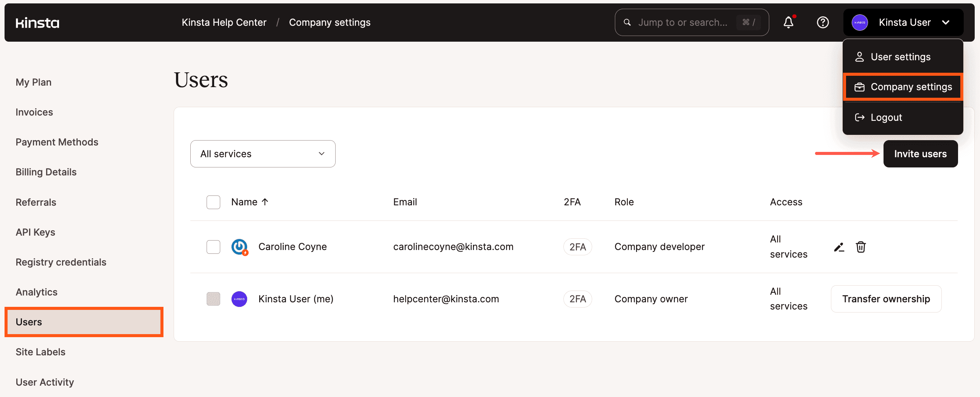Click carolinecoyne@kinsta.com email
Viewport: 980px width, 397px height.
453,247
